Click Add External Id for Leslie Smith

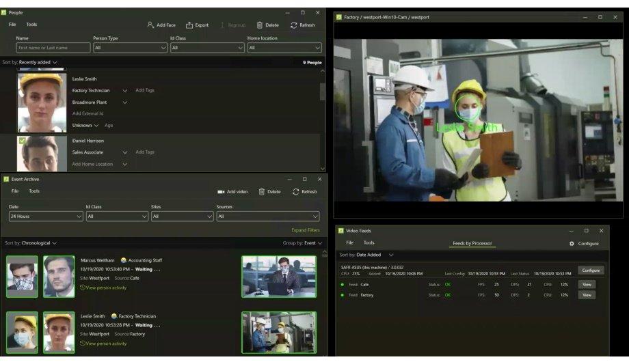pos(88,113)
